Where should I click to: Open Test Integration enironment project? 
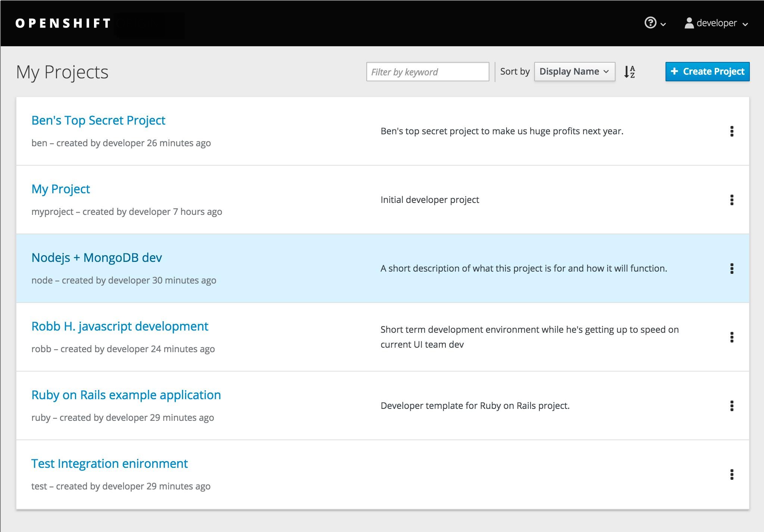coord(110,464)
